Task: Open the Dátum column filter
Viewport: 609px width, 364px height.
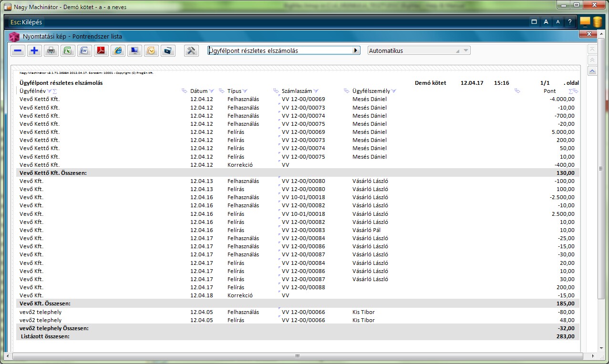Action: click(x=211, y=91)
